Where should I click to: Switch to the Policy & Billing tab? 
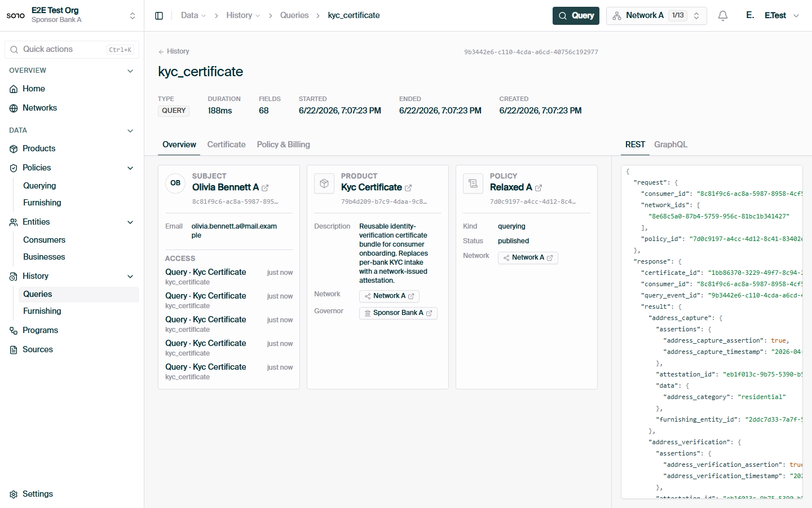(x=284, y=145)
